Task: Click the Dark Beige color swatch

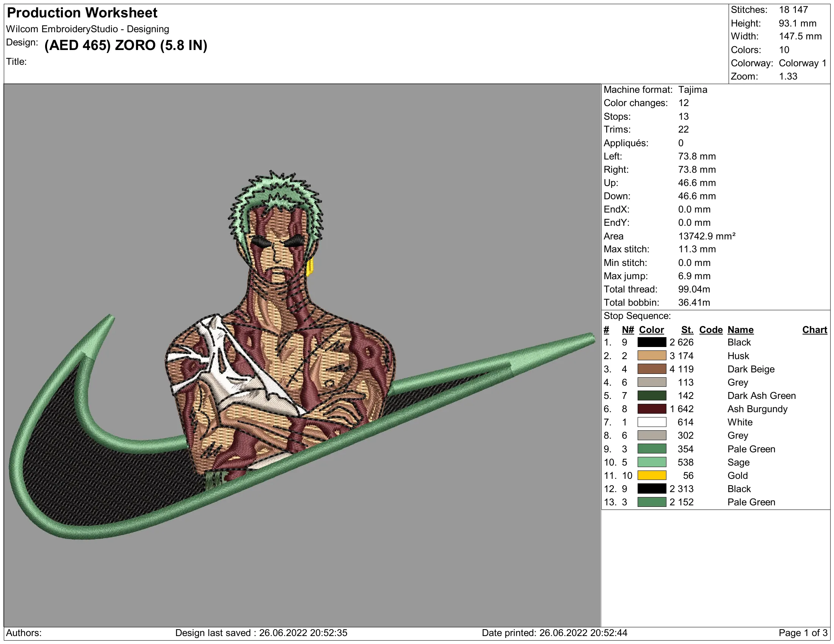Action: click(652, 369)
